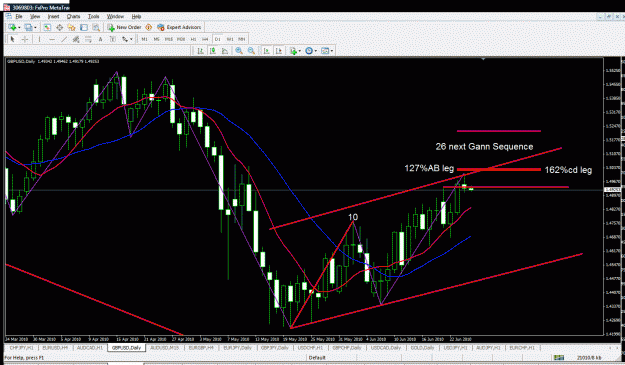Screen dimensions: 625x365
Task: Switch to the GOLD,Daily chart tab
Action: pyautogui.click(x=422, y=348)
